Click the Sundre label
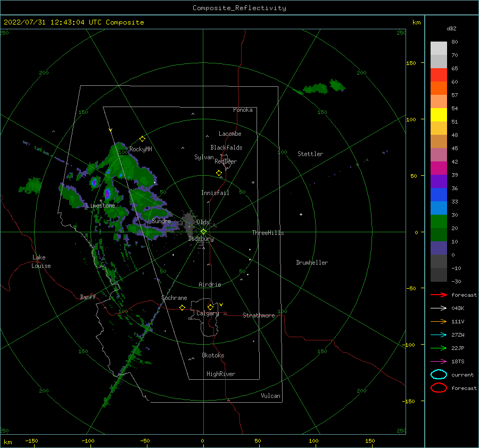 coord(161,222)
